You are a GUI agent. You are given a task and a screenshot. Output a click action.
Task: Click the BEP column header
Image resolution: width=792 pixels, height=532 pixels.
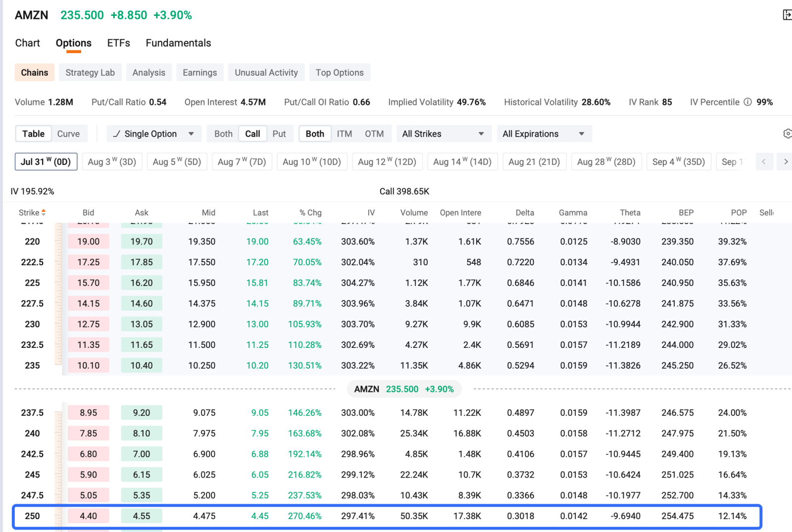pos(686,212)
